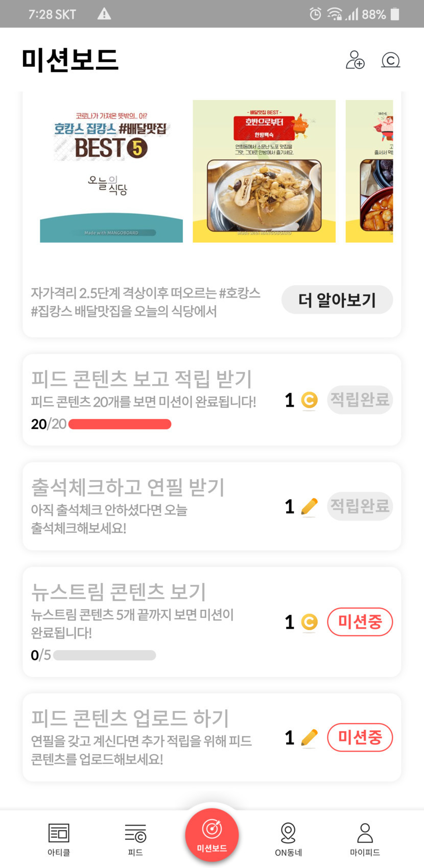Open the ON동네 location tab
424x868 pixels.
click(288, 839)
